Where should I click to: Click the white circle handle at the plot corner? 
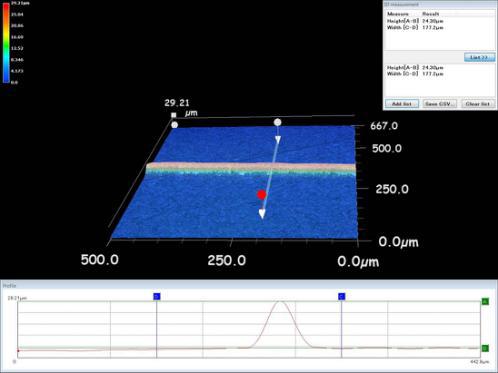(x=174, y=125)
